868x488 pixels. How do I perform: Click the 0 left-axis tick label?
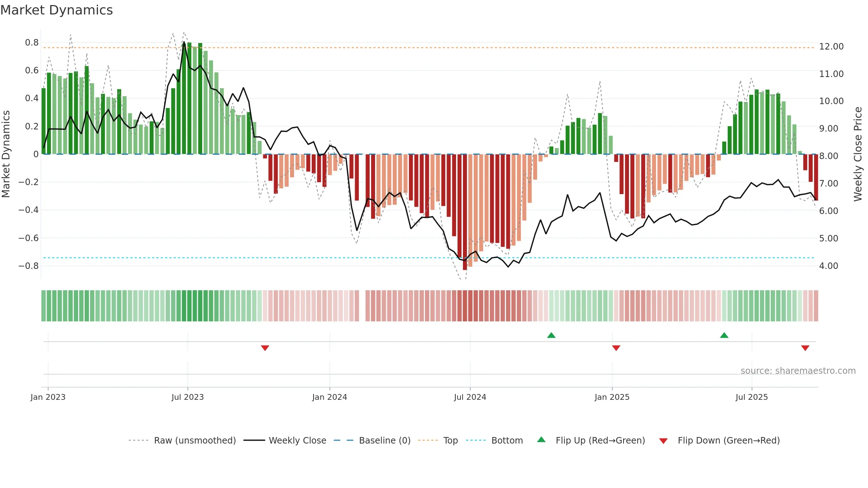(36, 154)
